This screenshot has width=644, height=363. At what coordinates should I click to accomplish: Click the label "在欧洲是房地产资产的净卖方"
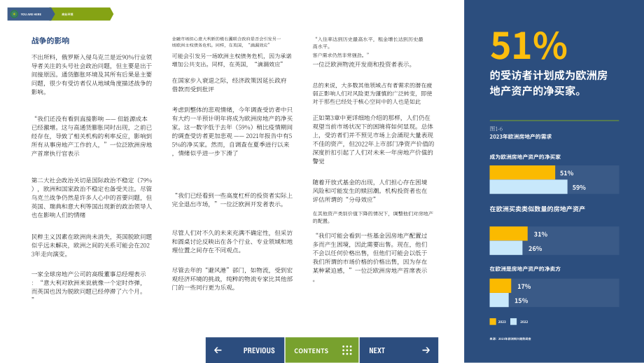(525, 269)
